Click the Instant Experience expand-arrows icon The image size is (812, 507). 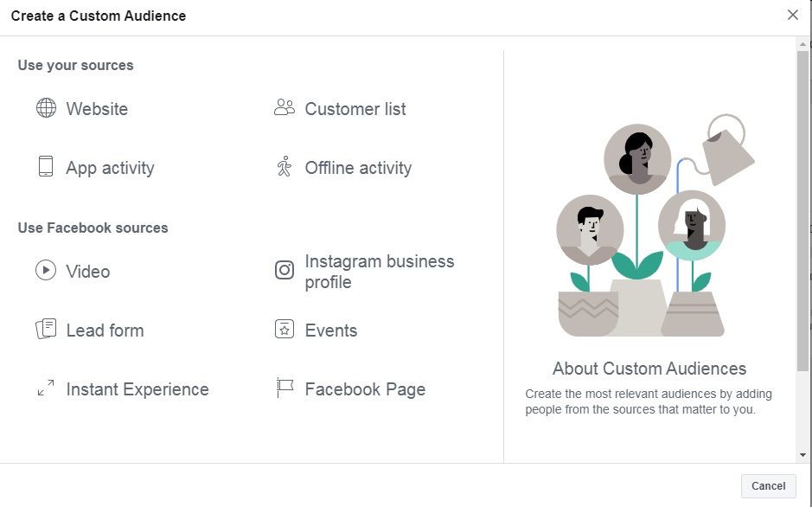46,388
